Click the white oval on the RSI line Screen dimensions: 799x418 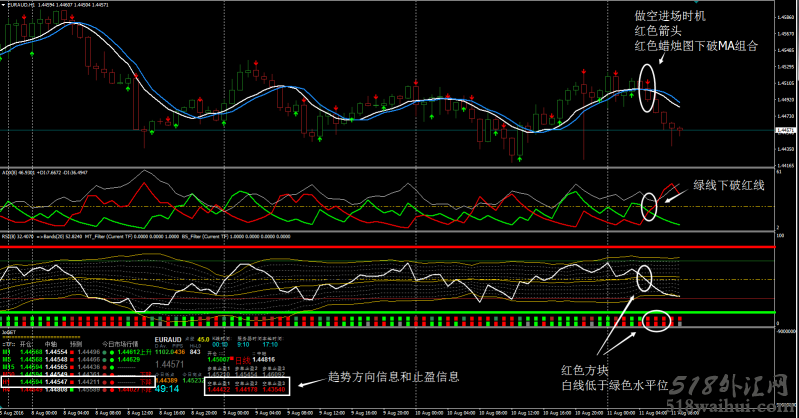(x=645, y=278)
